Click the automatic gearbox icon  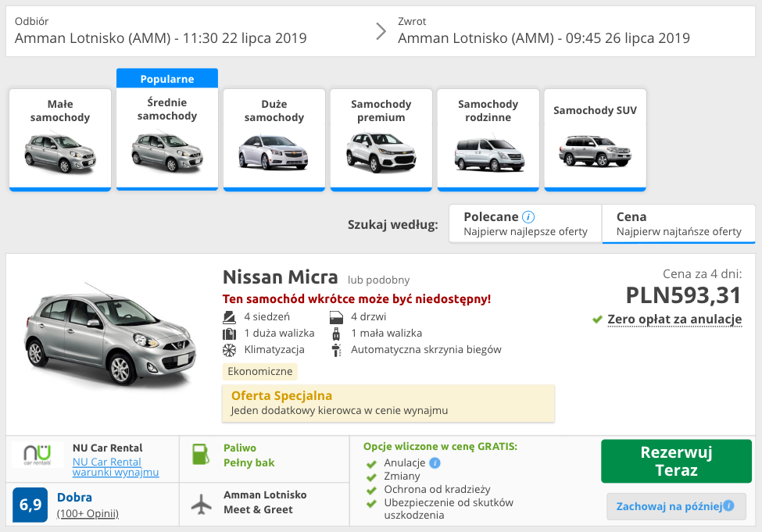click(336, 350)
